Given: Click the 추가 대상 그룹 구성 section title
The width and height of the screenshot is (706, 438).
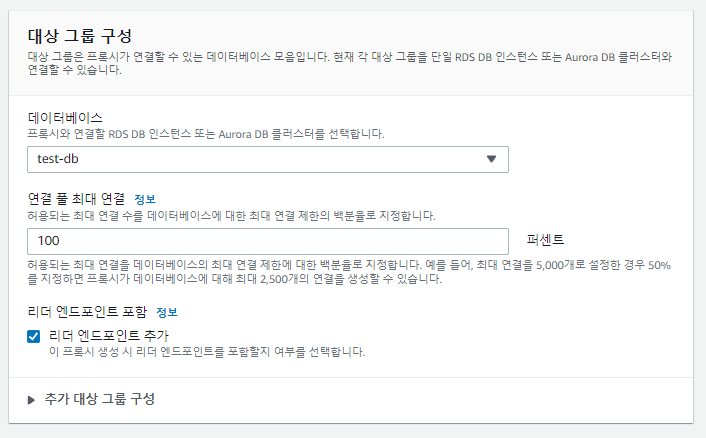Looking at the screenshot, I should [100, 399].
